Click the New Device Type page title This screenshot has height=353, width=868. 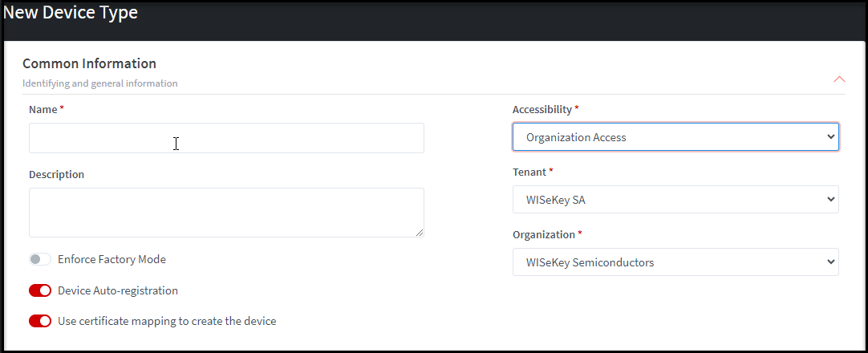pos(71,13)
